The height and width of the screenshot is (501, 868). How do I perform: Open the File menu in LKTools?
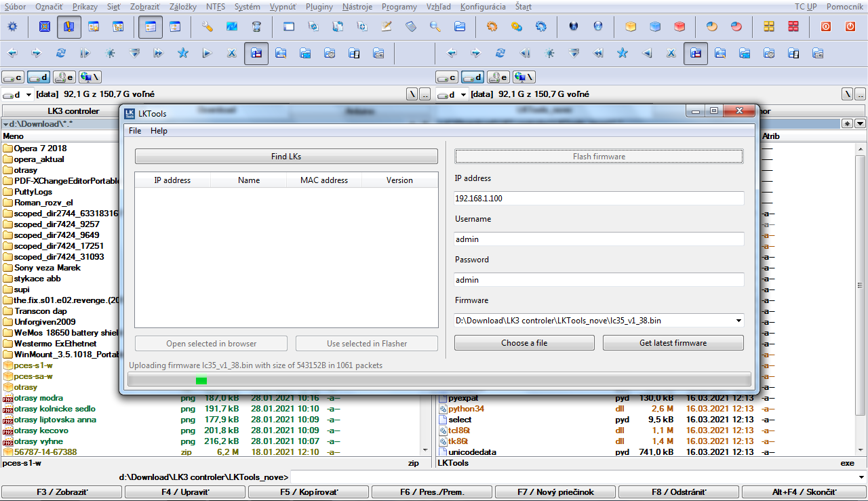click(135, 131)
